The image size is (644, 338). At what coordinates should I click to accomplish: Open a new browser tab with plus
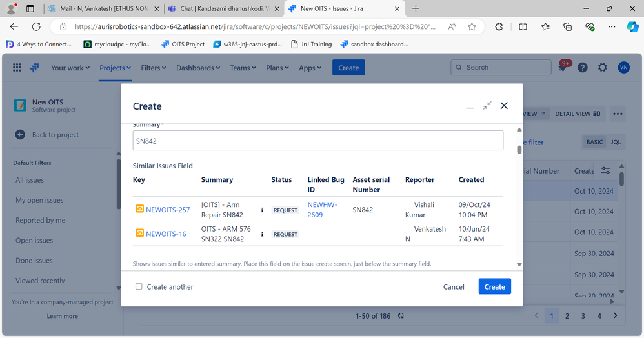[x=416, y=8]
